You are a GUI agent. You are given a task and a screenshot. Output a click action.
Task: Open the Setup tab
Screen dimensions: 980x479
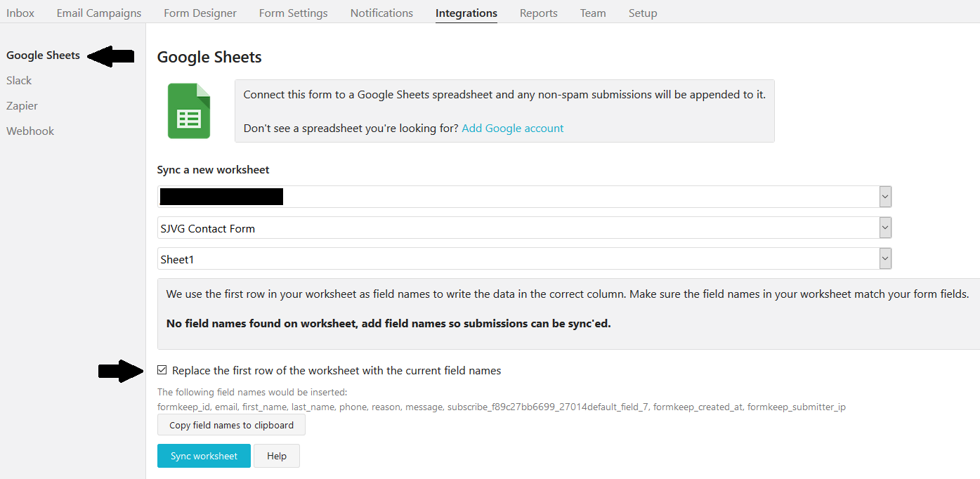[643, 13]
